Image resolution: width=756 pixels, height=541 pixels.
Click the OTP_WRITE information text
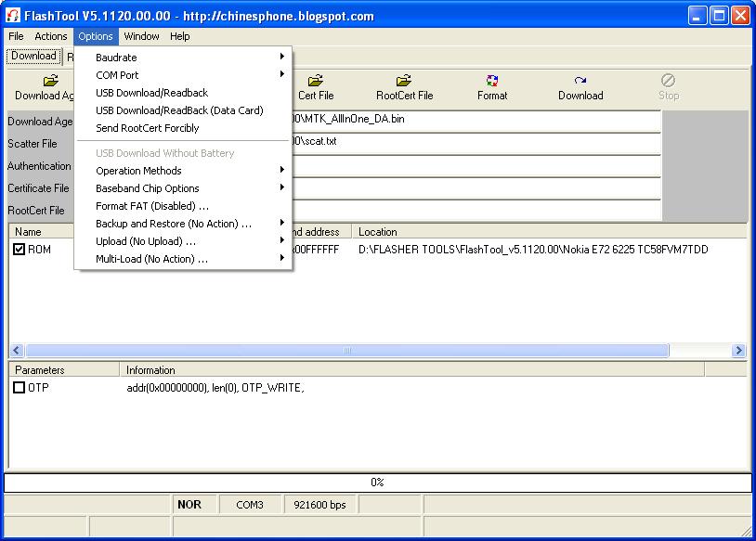[215, 388]
